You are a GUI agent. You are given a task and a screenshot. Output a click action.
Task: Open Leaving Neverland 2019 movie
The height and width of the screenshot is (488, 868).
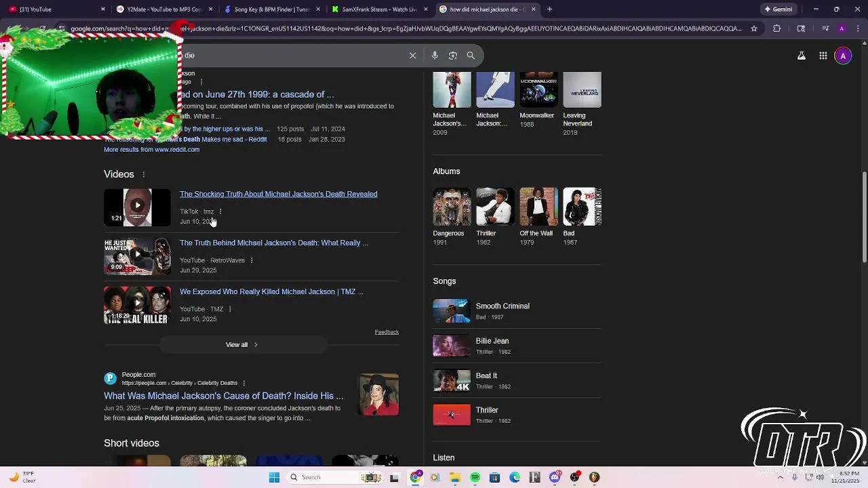coord(582,104)
